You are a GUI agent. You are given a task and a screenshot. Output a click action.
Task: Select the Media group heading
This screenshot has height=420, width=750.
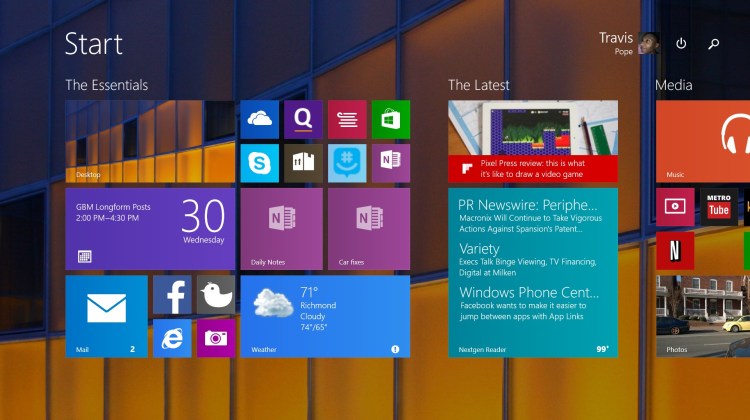coord(674,85)
